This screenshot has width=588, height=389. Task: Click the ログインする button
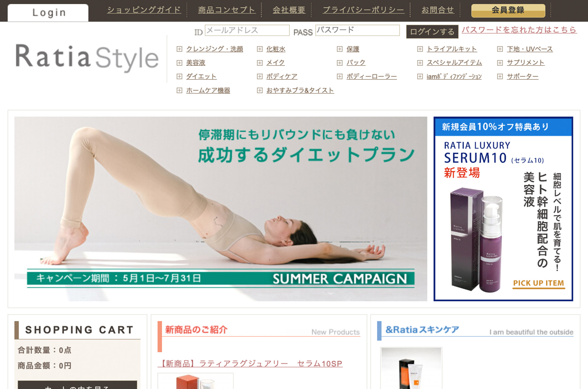pos(432,32)
